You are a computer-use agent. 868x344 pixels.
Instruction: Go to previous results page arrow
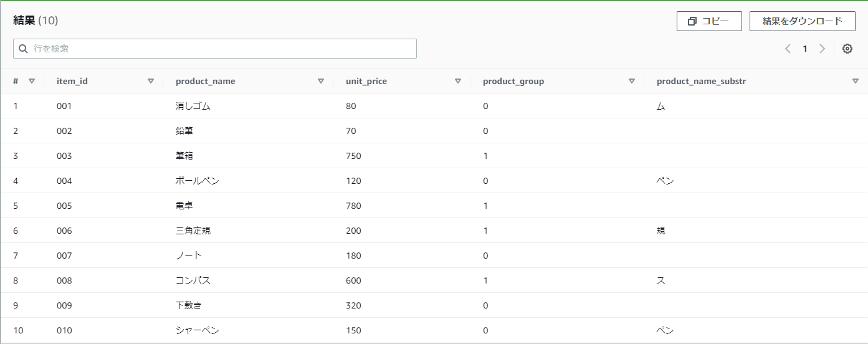coord(788,49)
